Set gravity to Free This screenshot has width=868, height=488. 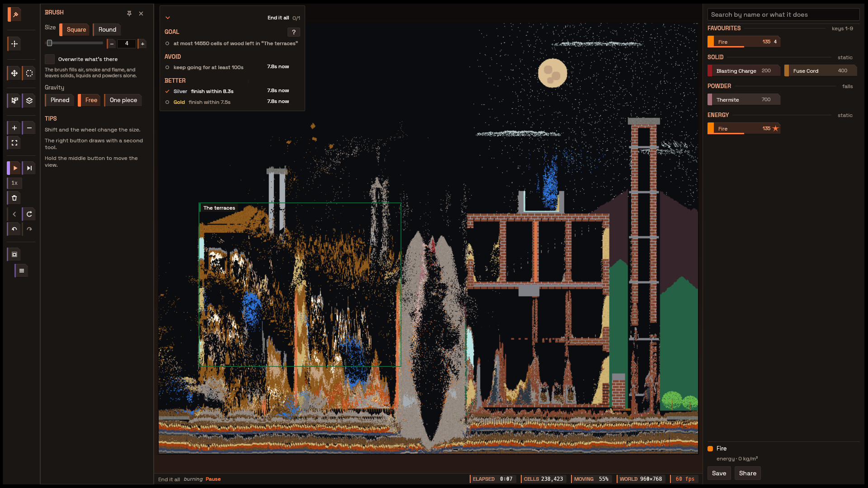pyautogui.click(x=90, y=100)
